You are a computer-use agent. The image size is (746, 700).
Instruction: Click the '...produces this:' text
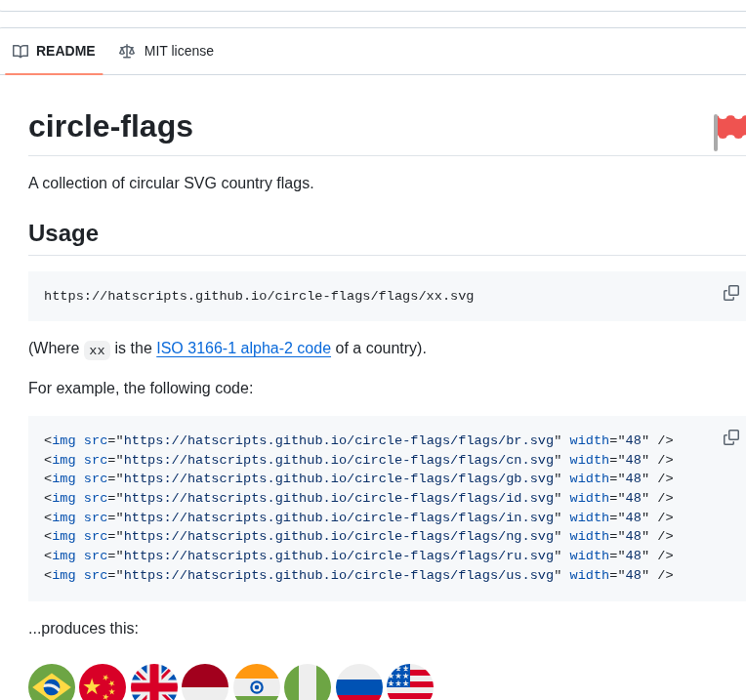84,628
